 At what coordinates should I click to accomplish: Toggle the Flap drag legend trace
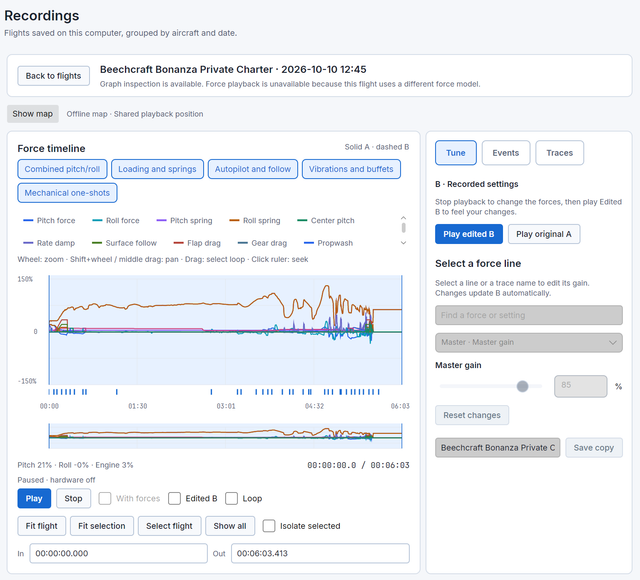[x=197, y=243]
